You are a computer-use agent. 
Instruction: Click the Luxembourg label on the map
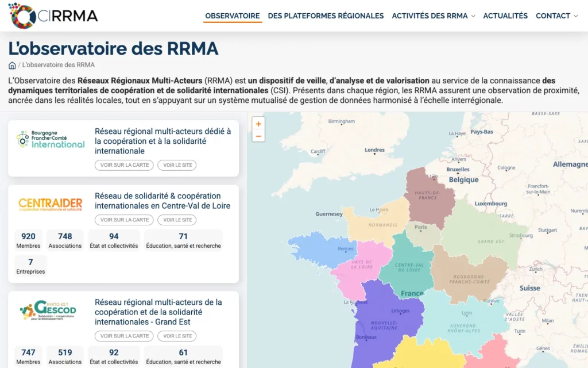pyautogui.click(x=491, y=204)
